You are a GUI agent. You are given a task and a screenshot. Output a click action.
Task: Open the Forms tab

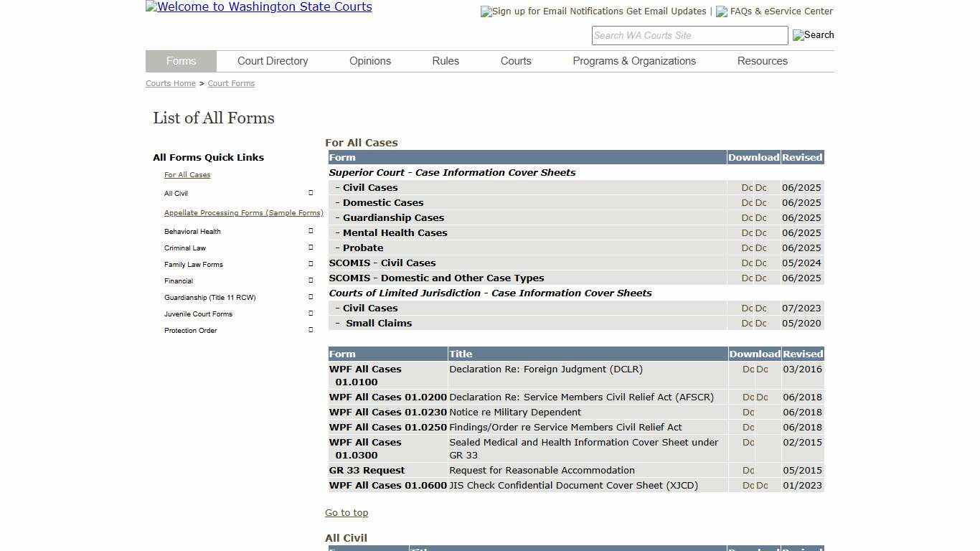[181, 61]
